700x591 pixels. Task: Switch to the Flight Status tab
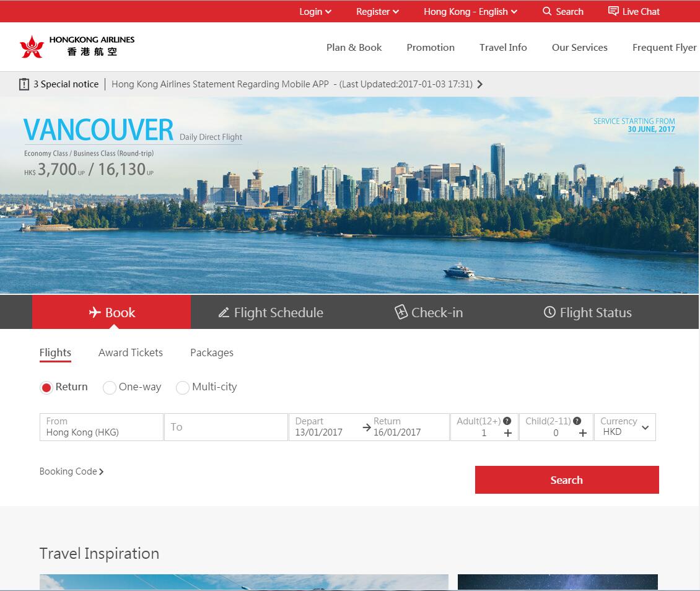coord(587,312)
